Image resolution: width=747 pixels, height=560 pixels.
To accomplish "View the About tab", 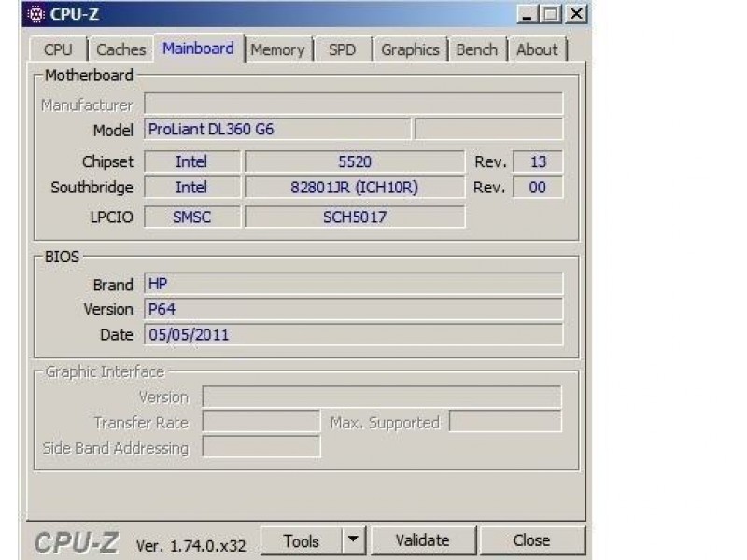I will (537, 49).
